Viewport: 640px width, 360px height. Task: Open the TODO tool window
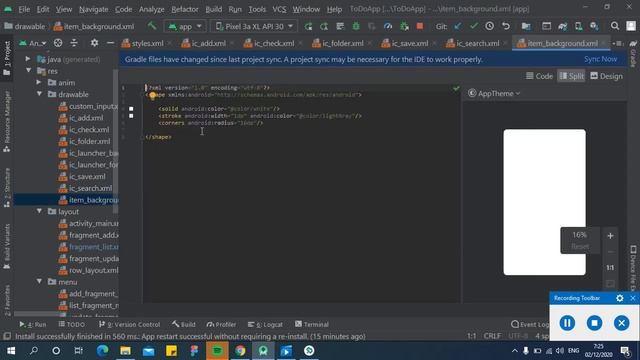click(x=72, y=324)
